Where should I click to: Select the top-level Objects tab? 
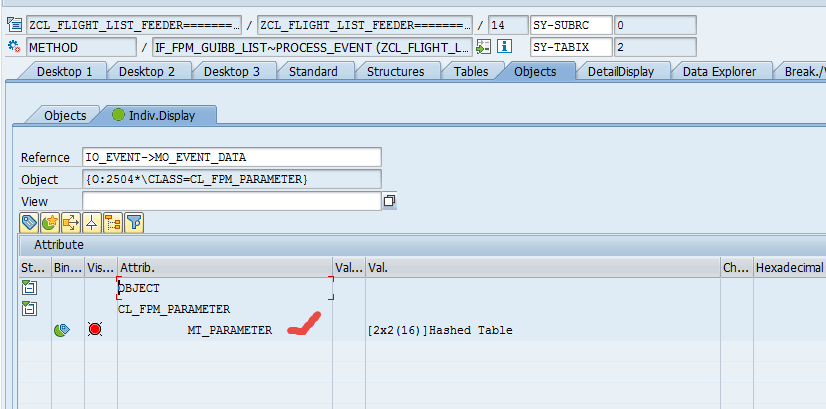click(535, 71)
